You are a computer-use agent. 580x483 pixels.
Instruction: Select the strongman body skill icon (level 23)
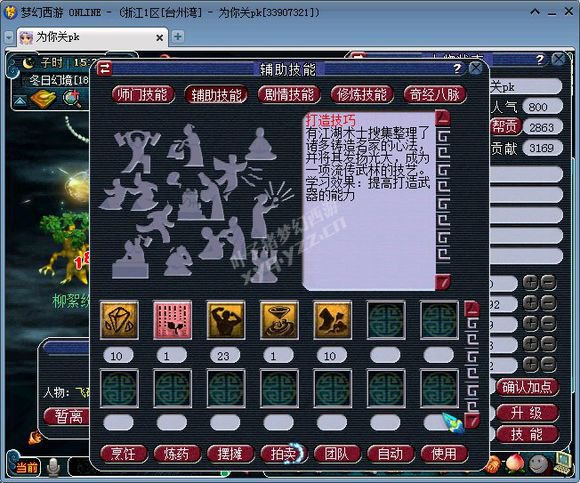[x=226, y=320]
